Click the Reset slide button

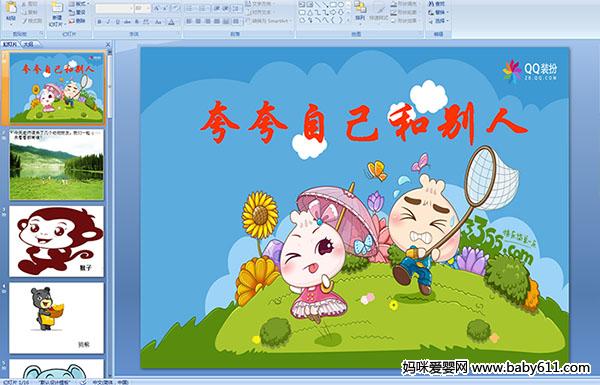[78, 12]
